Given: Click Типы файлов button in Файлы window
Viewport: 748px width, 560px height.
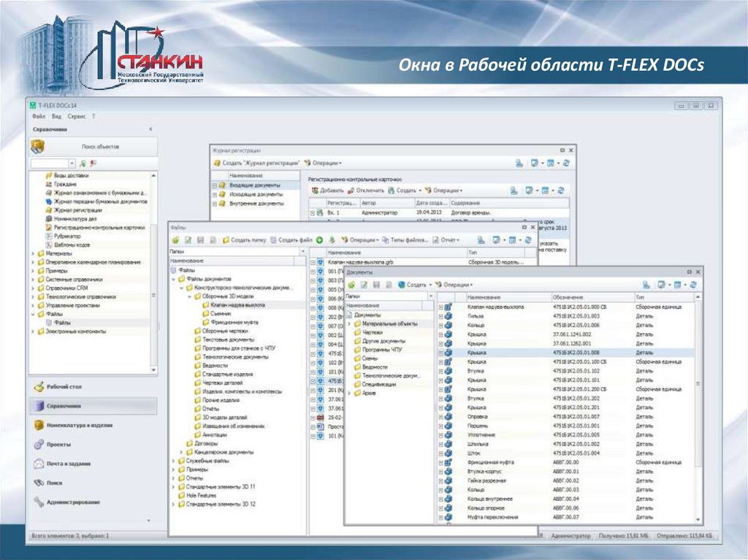Looking at the screenshot, I should [405, 240].
